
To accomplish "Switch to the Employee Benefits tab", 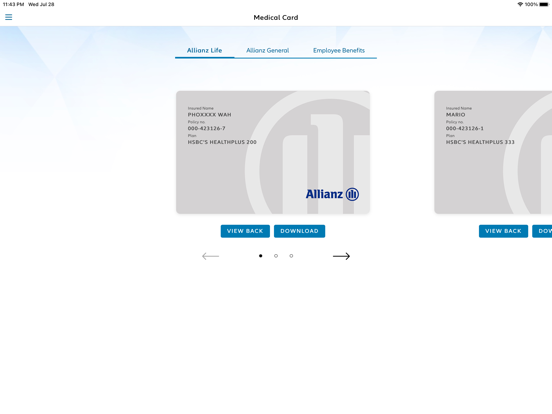I will point(339,50).
